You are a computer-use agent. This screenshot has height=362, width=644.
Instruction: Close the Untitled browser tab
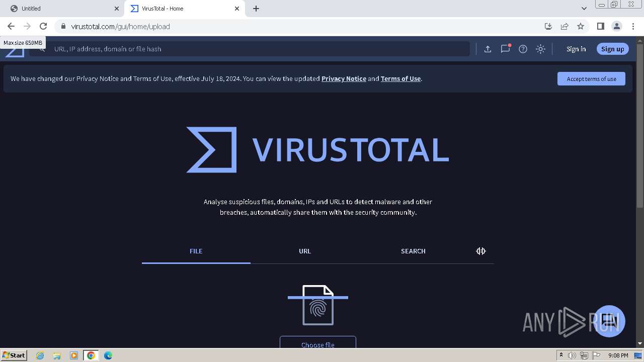117,9
